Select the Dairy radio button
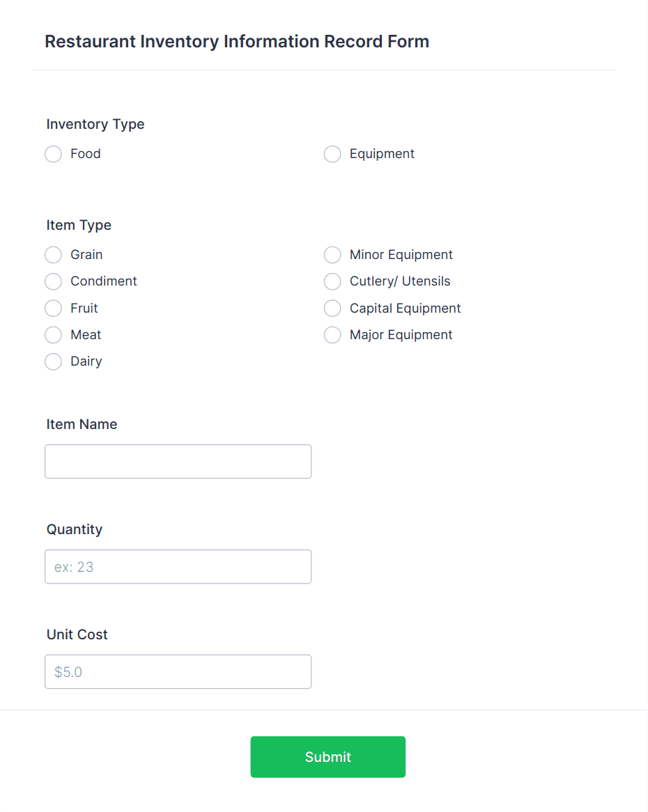 pyautogui.click(x=54, y=361)
